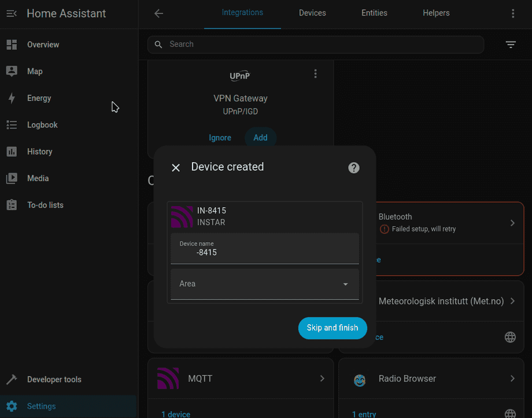
Task: Switch to the Devices tab
Action: [312, 13]
